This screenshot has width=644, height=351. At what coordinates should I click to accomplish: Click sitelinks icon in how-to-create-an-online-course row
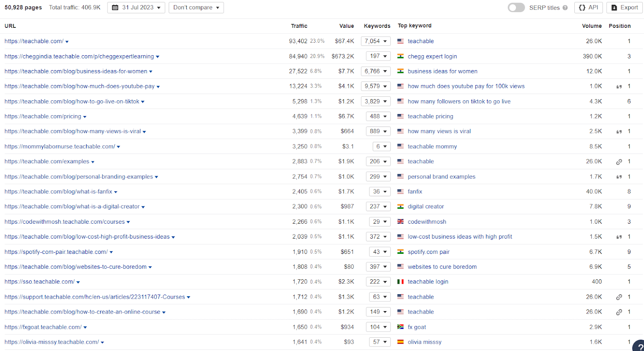(x=619, y=312)
